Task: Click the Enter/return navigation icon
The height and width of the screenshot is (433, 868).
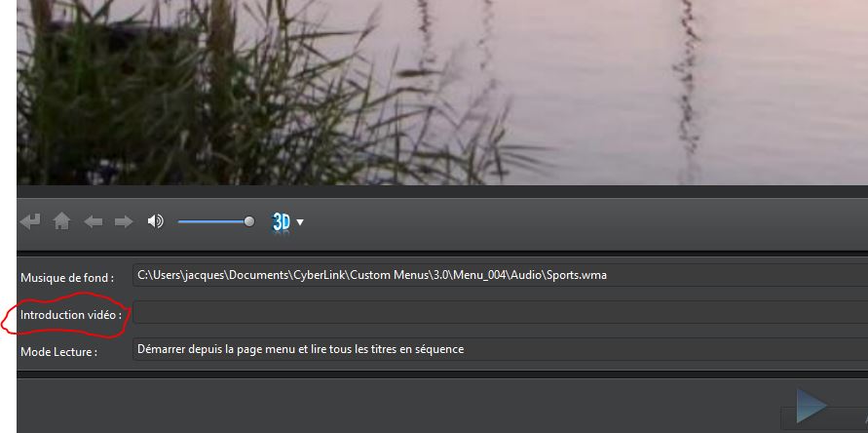Action: (30, 221)
